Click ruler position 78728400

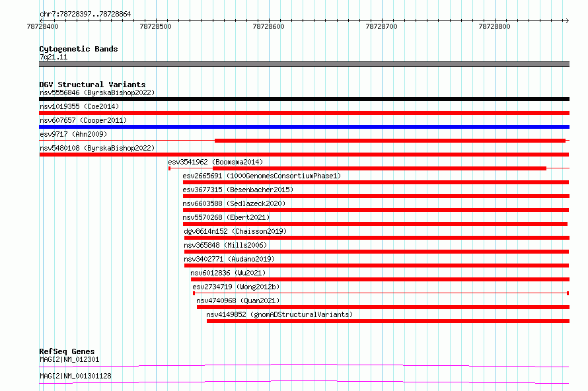pyautogui.click(x=43, y=26)
